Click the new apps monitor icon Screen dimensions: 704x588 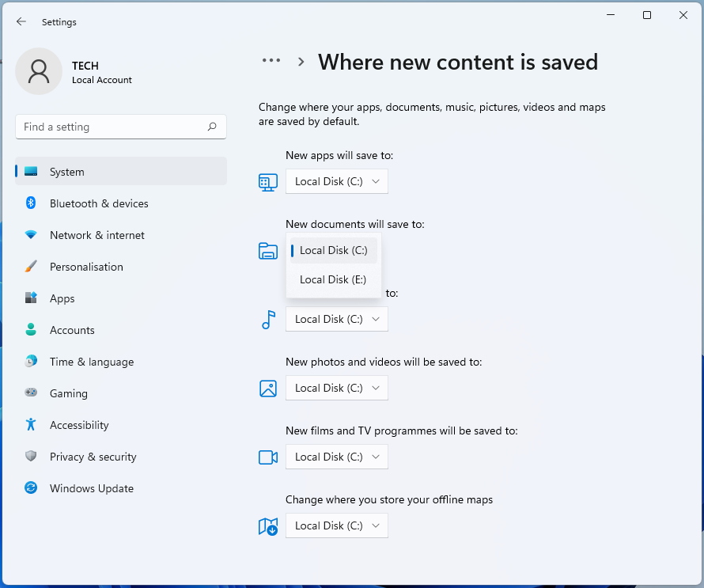268,182
